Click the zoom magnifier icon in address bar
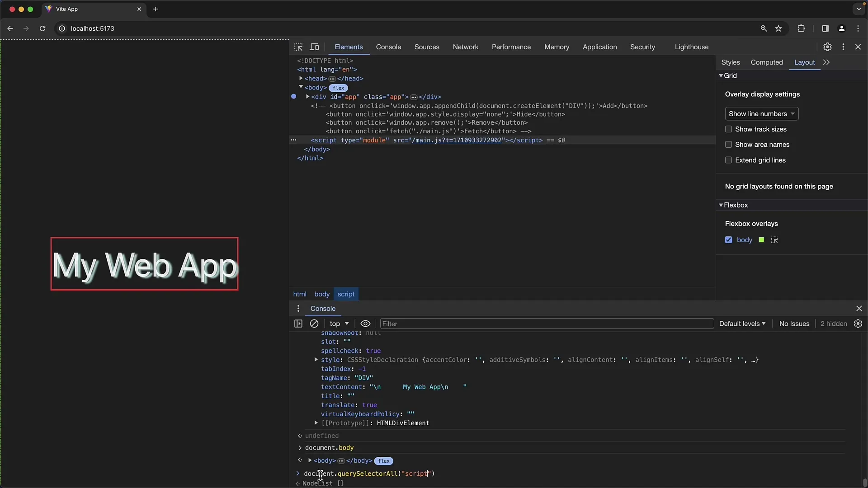This screenshot has width=868, height=488. tap(764, 28)
